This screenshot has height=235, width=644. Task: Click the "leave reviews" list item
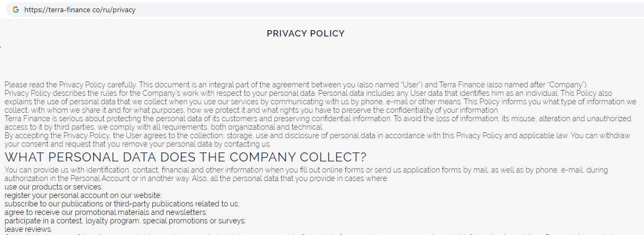point(28,229)
